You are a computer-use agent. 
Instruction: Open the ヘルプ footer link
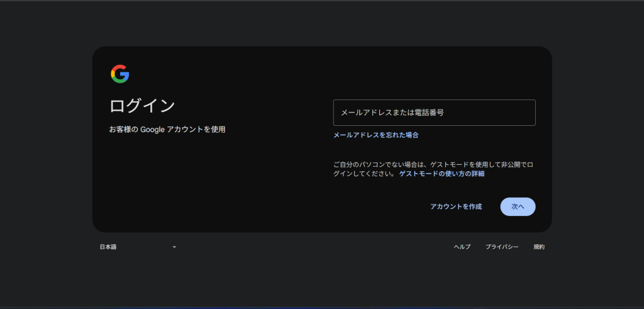pos(462,247)
